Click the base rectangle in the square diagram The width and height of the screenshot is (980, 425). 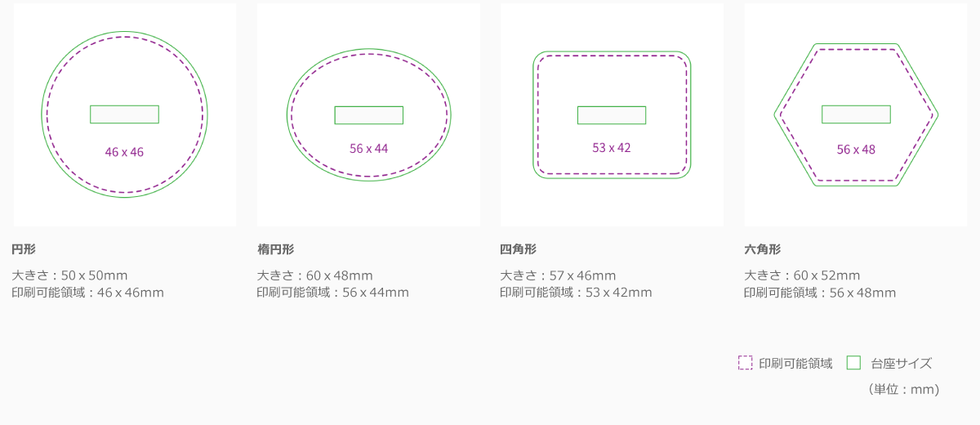tap(612, 115)
